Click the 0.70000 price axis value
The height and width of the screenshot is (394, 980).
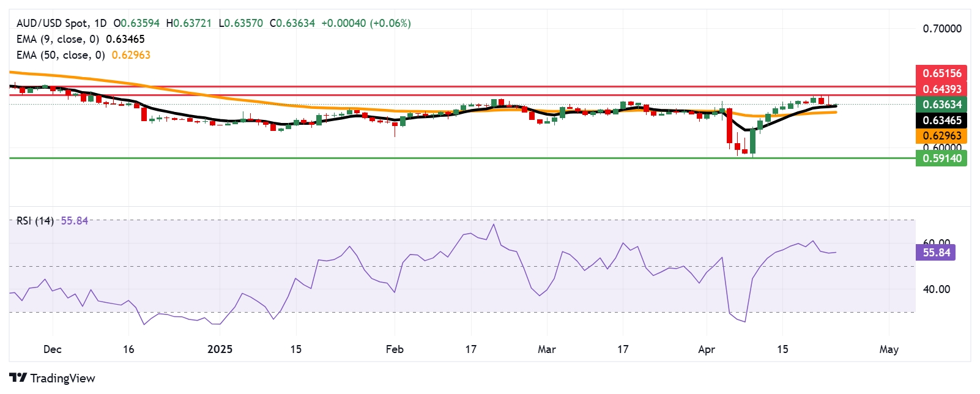click(x=941, y=29)
